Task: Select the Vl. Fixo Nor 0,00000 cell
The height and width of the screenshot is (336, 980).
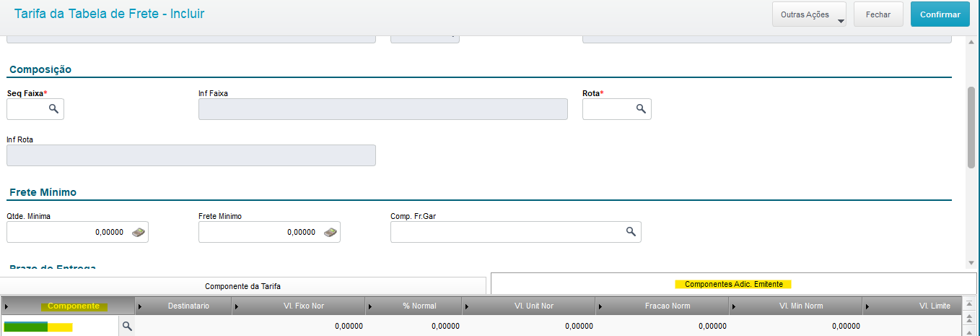Action: (x=298, y=327)
